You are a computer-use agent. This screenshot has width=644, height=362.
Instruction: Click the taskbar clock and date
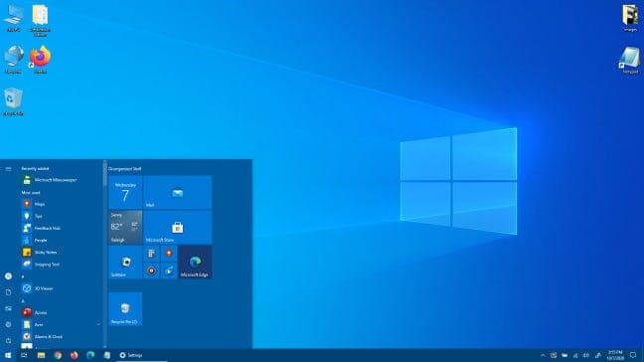click(615, 355)
